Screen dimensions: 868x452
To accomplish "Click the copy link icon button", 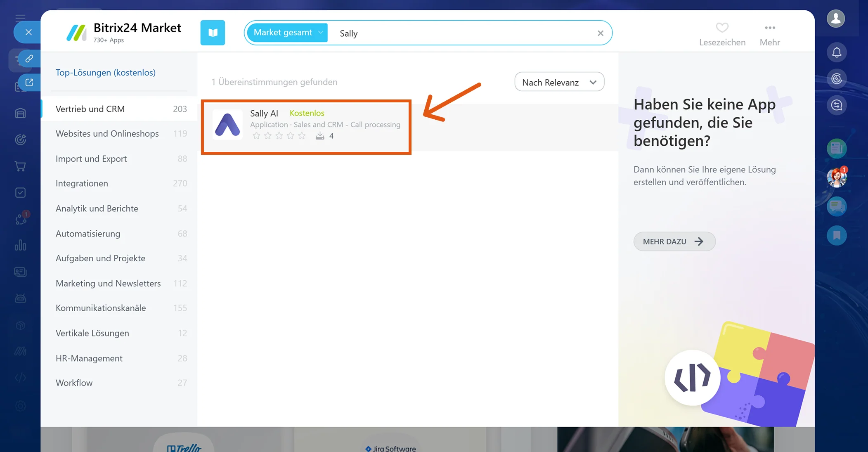I will [x=29, y=59].
